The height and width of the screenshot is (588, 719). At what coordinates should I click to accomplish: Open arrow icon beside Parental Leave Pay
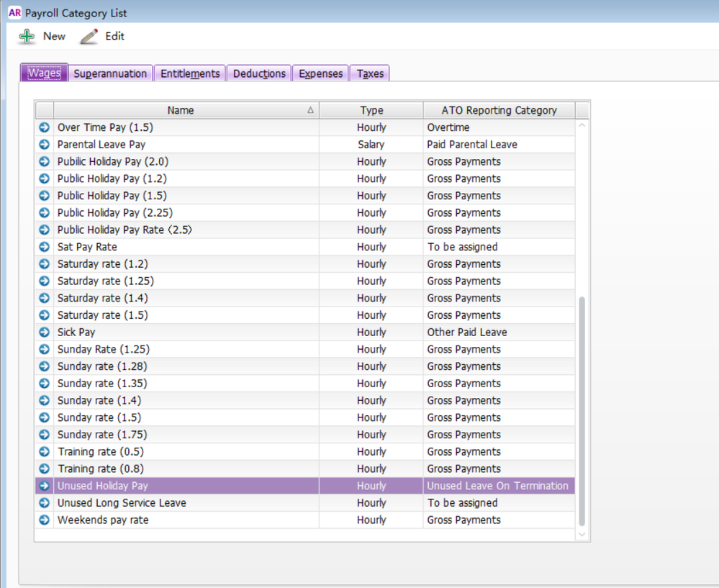point(44,145)
